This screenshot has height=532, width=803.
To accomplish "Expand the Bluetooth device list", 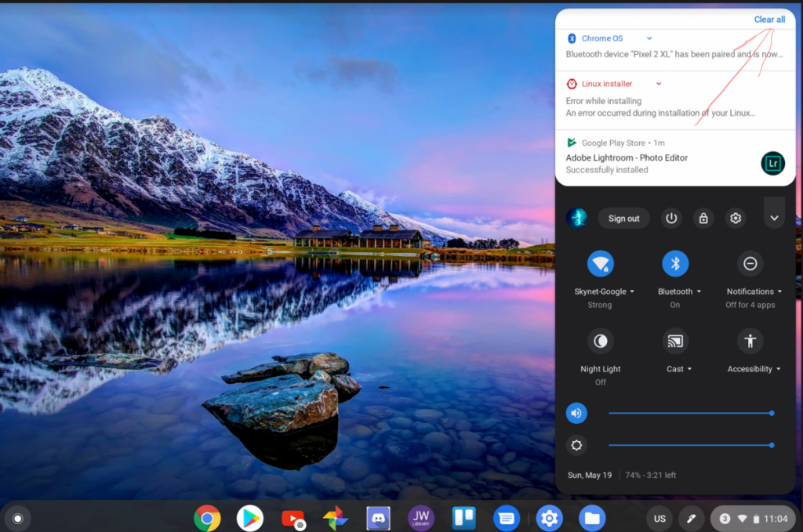I will 679,291.
